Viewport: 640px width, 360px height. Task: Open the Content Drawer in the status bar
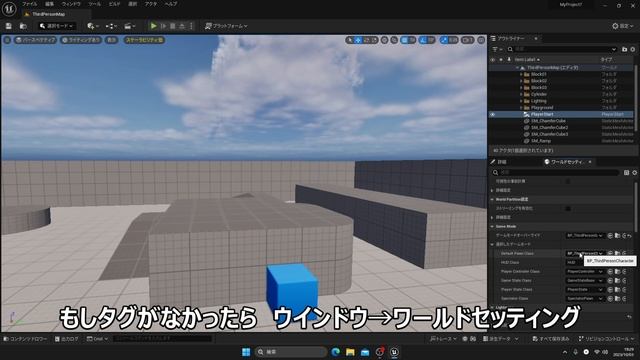25,339
